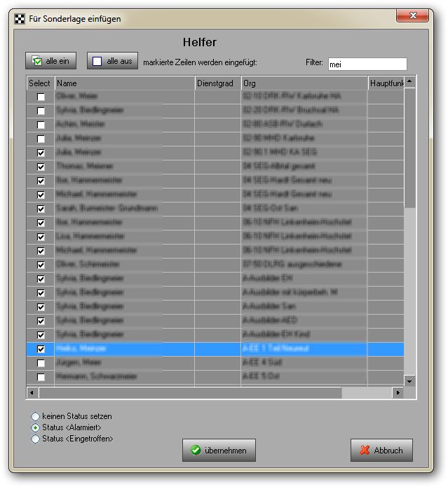Image resolution: width=448 pixels, height=487 pixels.
Task: Close the 'Für Sonderlage einfügen' window
Action: pyautogui.click(x=413, y=15)
